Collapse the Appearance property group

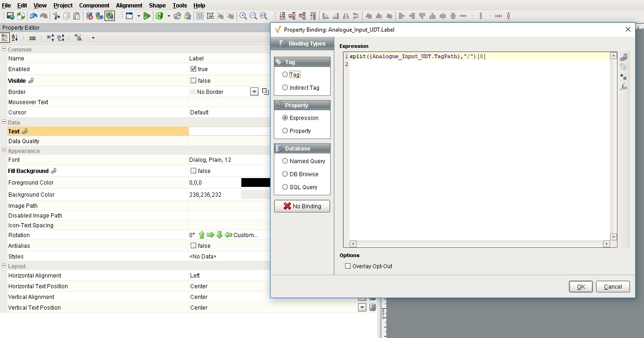pos(4,151)
